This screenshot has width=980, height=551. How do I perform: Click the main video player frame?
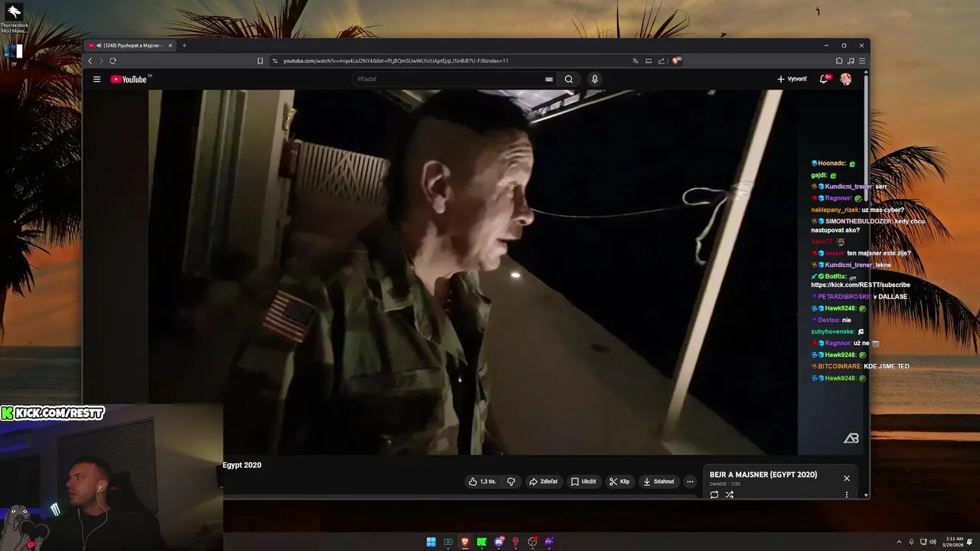[x=472, y=272]
